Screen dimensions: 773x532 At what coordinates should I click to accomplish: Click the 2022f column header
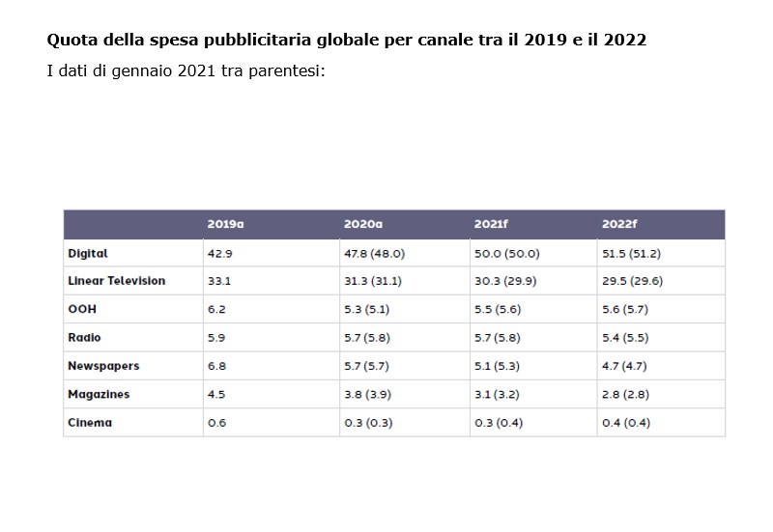coord(619,224)
